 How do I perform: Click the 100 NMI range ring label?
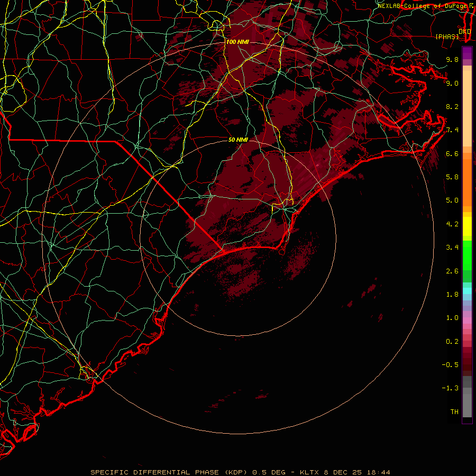pyautogui.click(x=237, y=42)
